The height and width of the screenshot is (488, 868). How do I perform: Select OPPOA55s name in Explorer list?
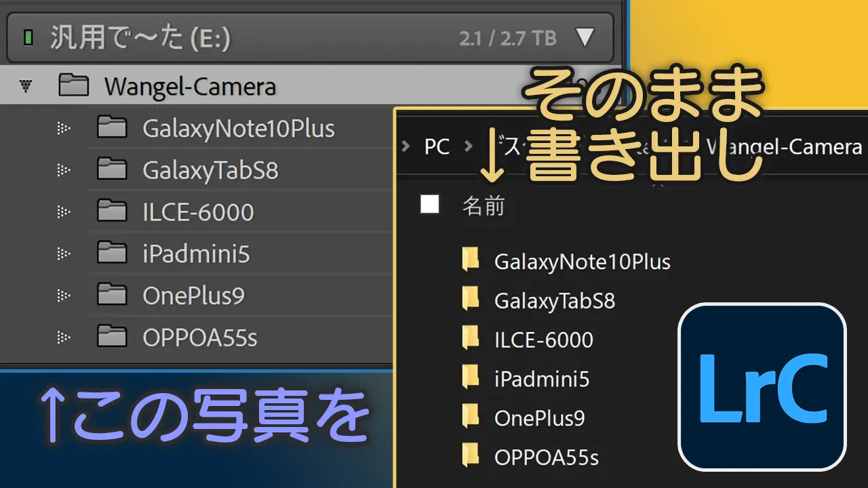(547, 457)
